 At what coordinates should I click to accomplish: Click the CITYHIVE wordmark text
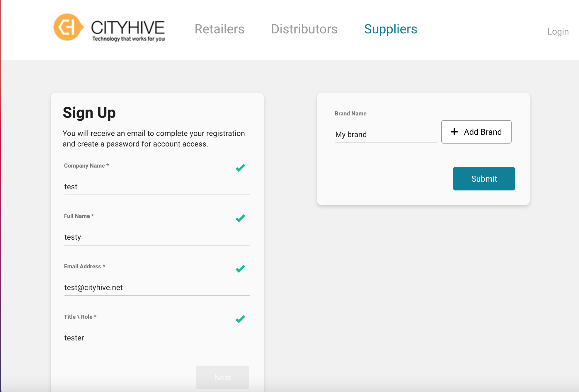[128, 27]
